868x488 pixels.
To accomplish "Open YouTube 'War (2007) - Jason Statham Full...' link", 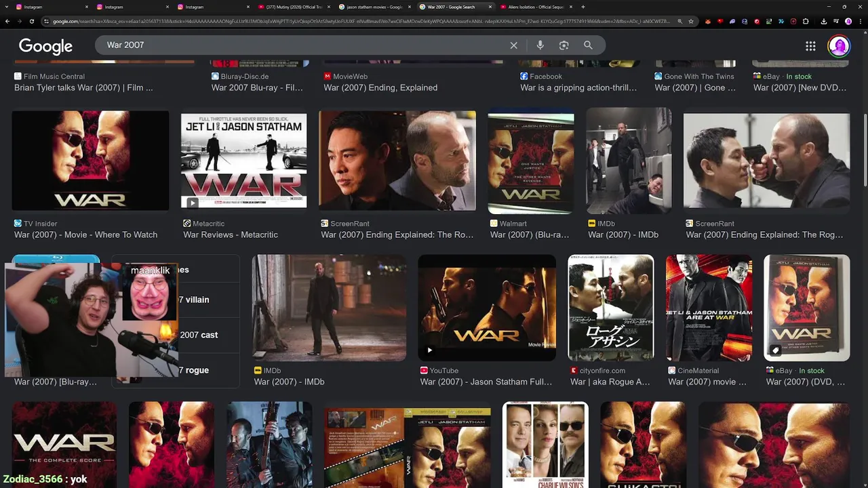I will pos(486,382).
